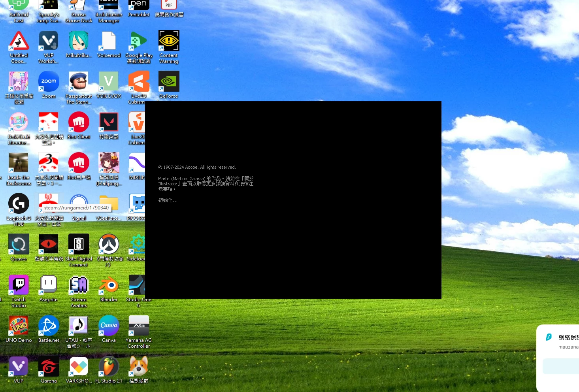Select Passpartout The Starving Artist icon
The image size is (579, 392).
click(x=79, y=88)
